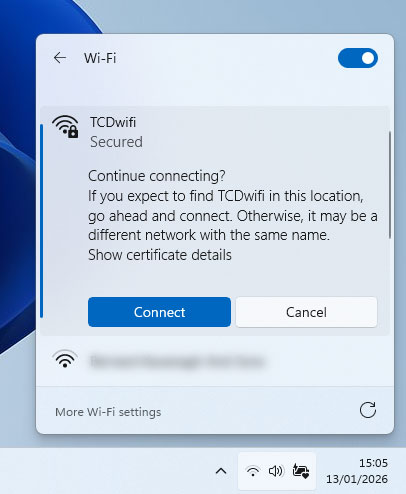
Task: Click the Secured status label under TCDwifi
Action: click(116, 142)
